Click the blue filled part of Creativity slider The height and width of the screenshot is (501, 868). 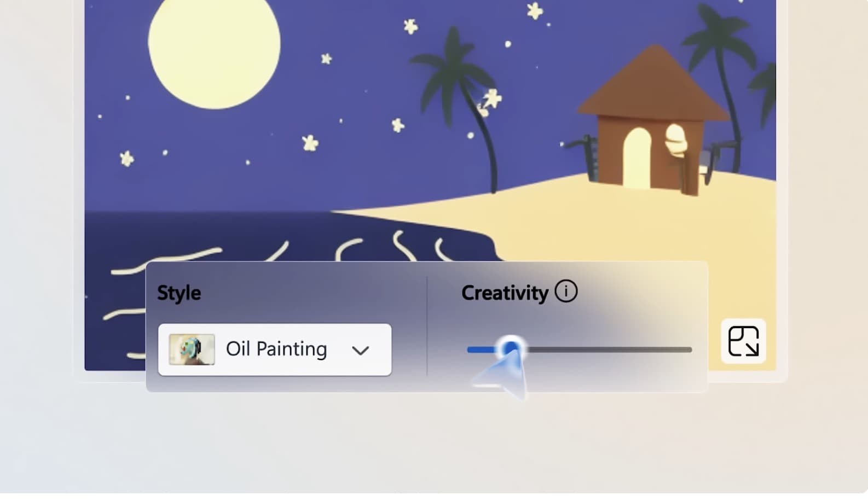[x=483, y=349]
